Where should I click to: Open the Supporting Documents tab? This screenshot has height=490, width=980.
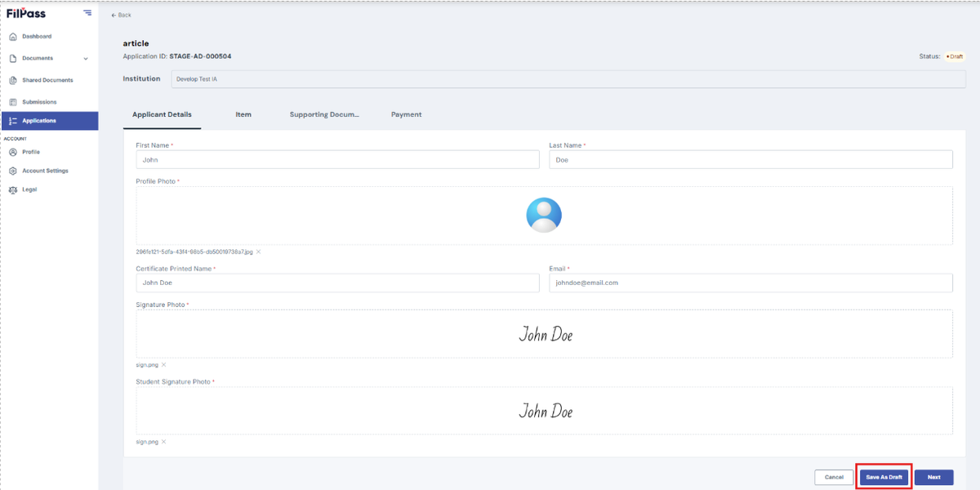(x=324, y=114)
